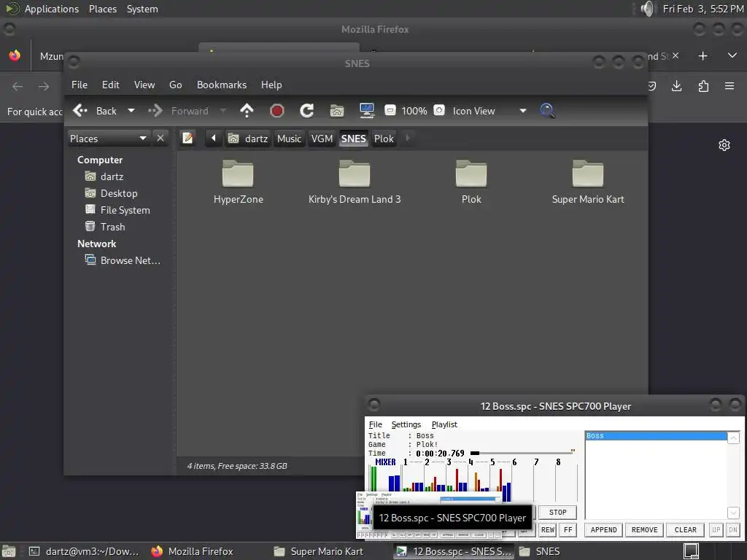The height and width of the screenshot is (560, 747).
Task: Zoom in with the plus icon
Action: (439, 111)
